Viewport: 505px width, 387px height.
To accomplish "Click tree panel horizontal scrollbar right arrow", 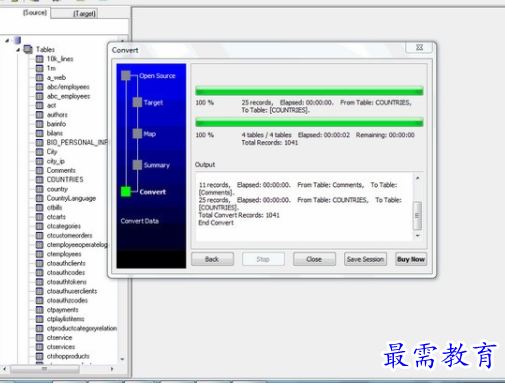I will point(112,369).
